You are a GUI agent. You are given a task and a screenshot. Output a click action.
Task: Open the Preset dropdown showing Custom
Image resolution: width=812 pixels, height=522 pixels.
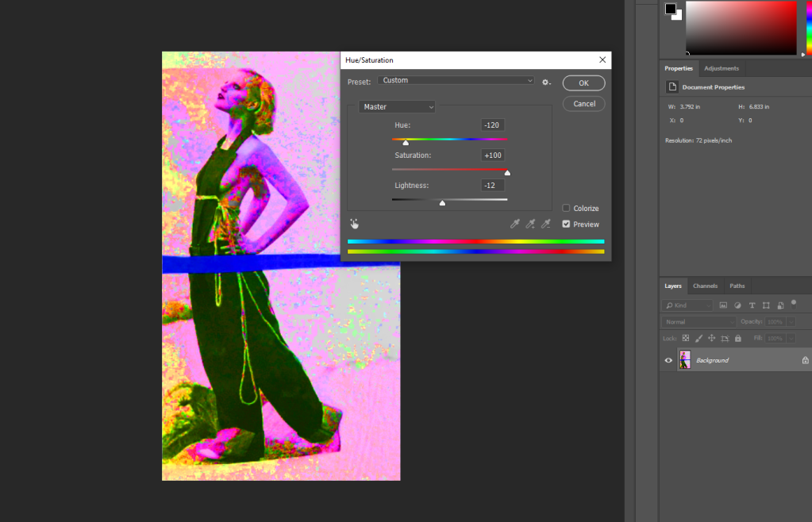[x=456, y=81]
